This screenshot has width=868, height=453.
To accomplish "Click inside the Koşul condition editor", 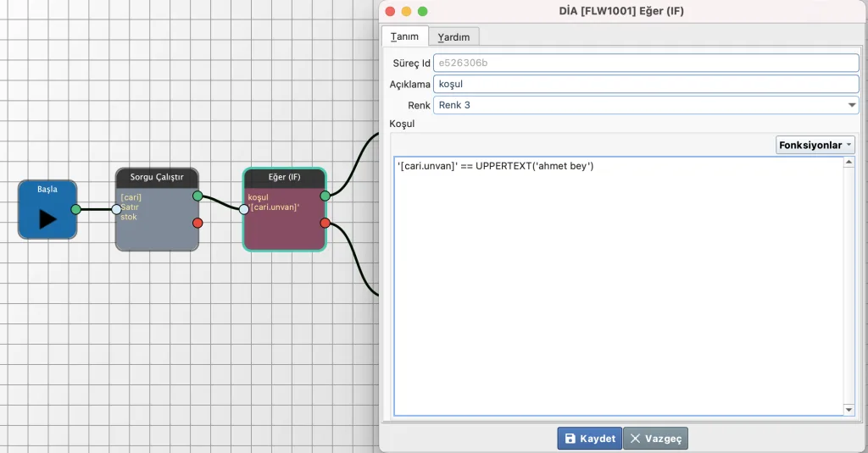I will point(619,288).
